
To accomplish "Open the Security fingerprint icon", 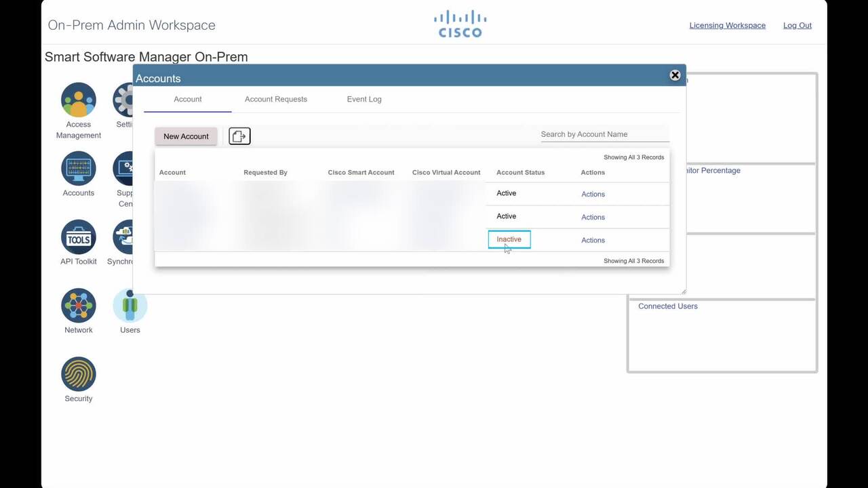I will [x=78, y=374].
